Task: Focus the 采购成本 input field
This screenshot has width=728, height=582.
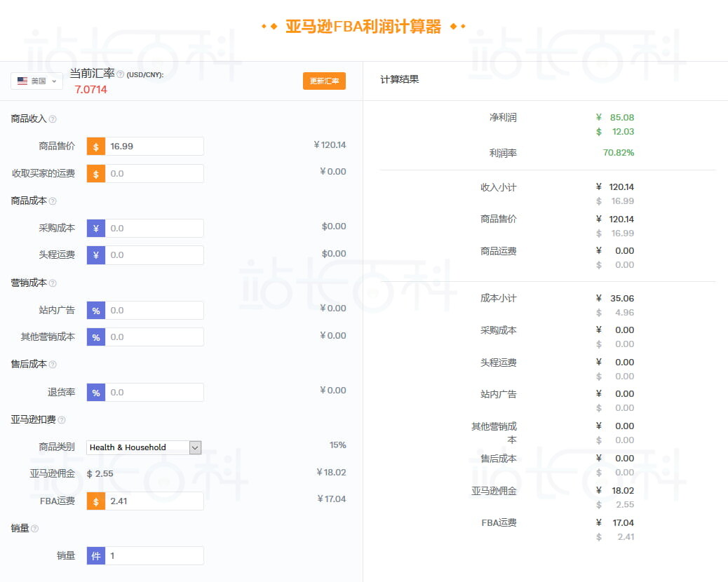Action: 154,229
